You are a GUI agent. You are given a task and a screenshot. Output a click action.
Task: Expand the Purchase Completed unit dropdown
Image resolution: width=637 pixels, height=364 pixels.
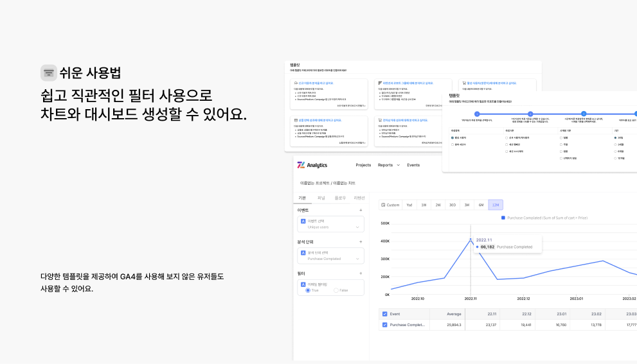pyautogui.click(x=357, y=259)
